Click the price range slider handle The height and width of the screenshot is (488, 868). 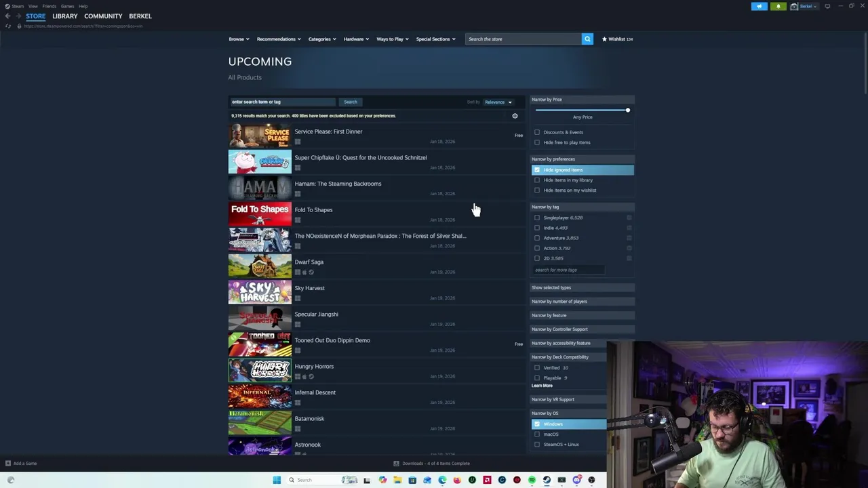(627, 110)
